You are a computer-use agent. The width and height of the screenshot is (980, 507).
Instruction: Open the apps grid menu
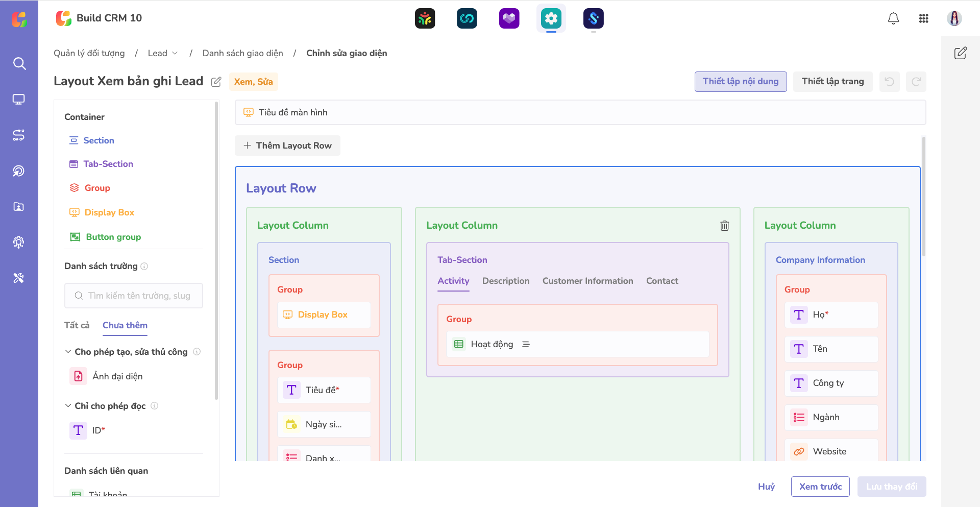(923, 19)
